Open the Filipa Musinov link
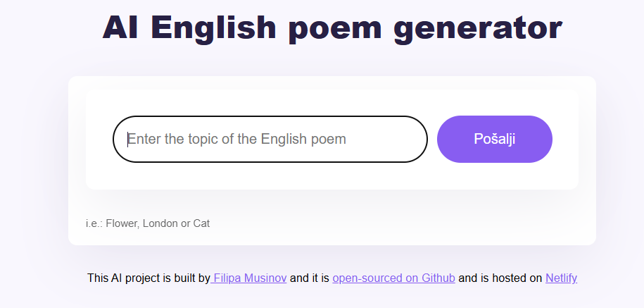This screenshot has height=308, width=644. (250, 278)
